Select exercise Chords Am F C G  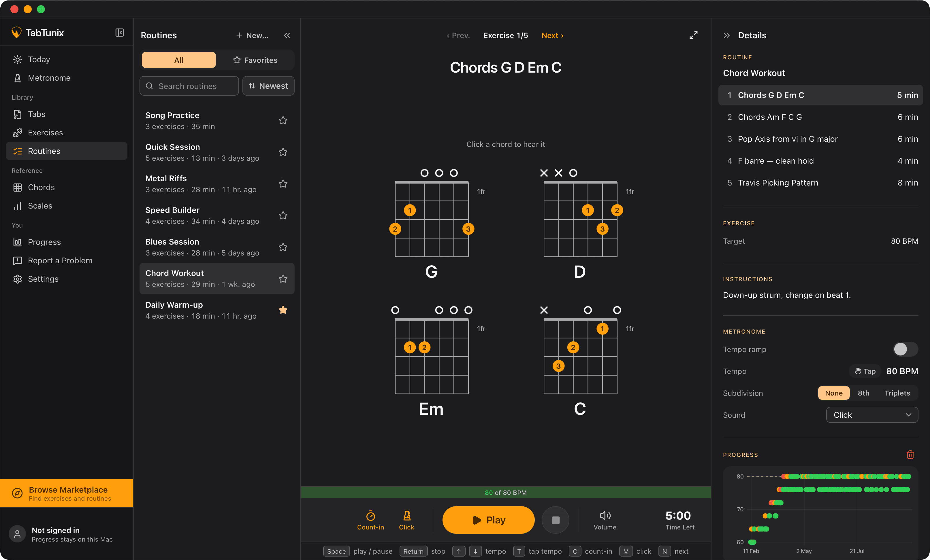pos(820,117)
